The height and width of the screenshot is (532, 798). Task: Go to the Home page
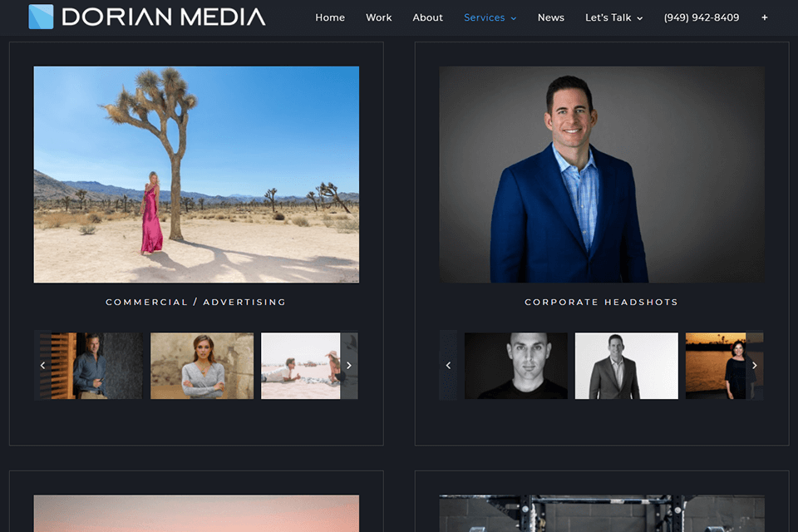tap(330, 17)
